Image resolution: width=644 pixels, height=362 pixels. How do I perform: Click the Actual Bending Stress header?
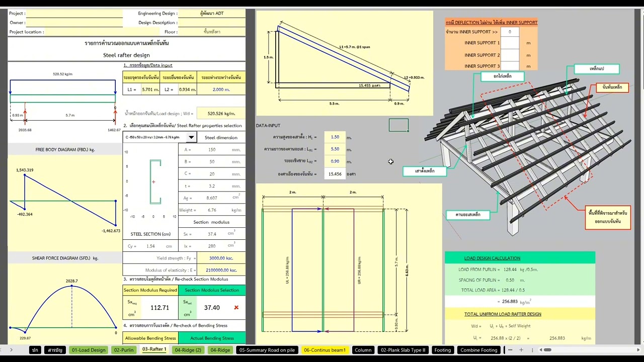coord(212,338)
